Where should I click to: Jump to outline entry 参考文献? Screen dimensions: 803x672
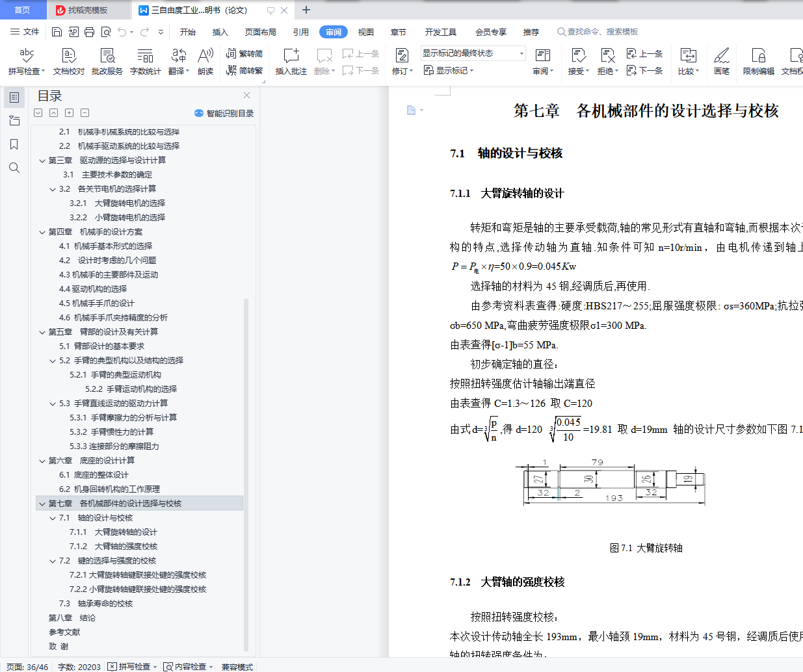click(x=64, y=632)
